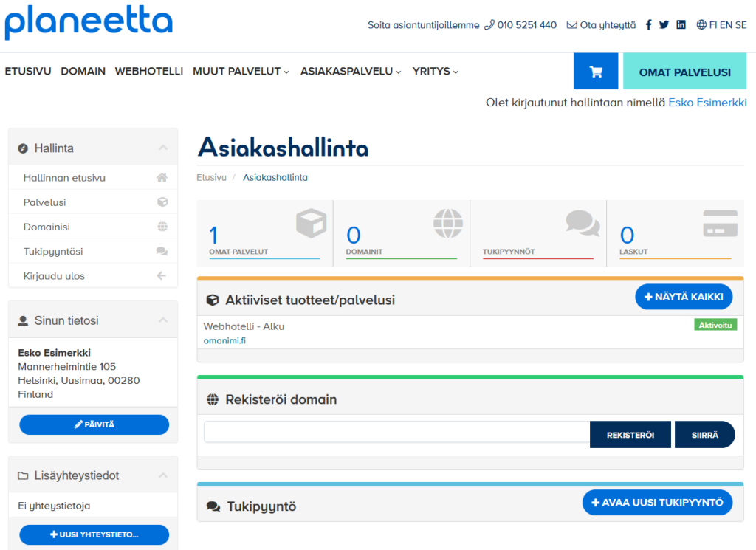Click the globe icon in Domainit tile

click(448, 223)
